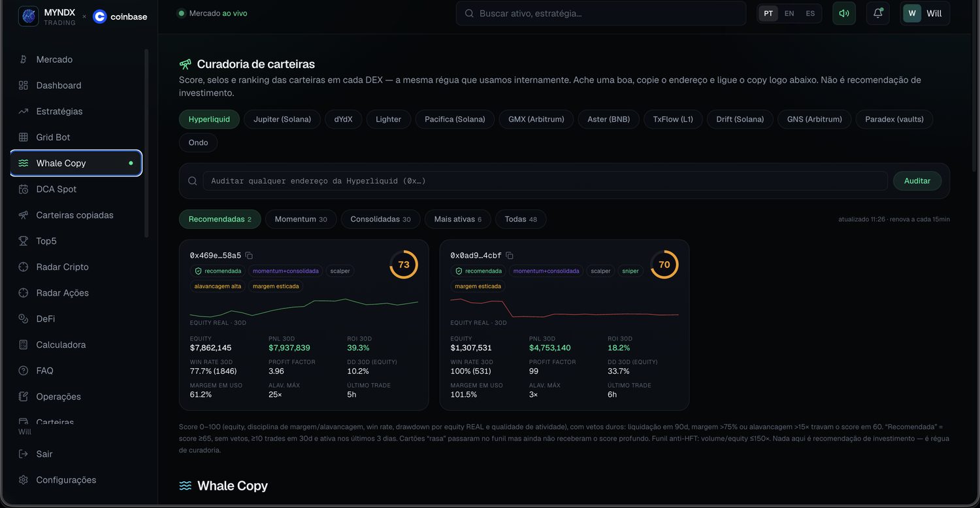Screen dimensions: 980x508
Task: Show the Momentum wallets filter
Action: 301,219
